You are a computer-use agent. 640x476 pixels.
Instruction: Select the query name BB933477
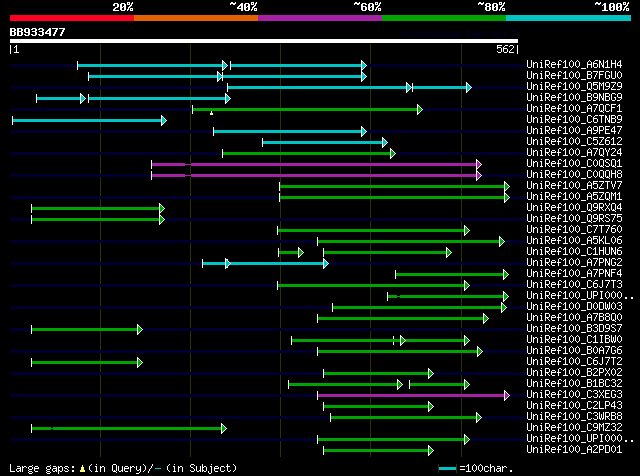(x=38, y=32)
